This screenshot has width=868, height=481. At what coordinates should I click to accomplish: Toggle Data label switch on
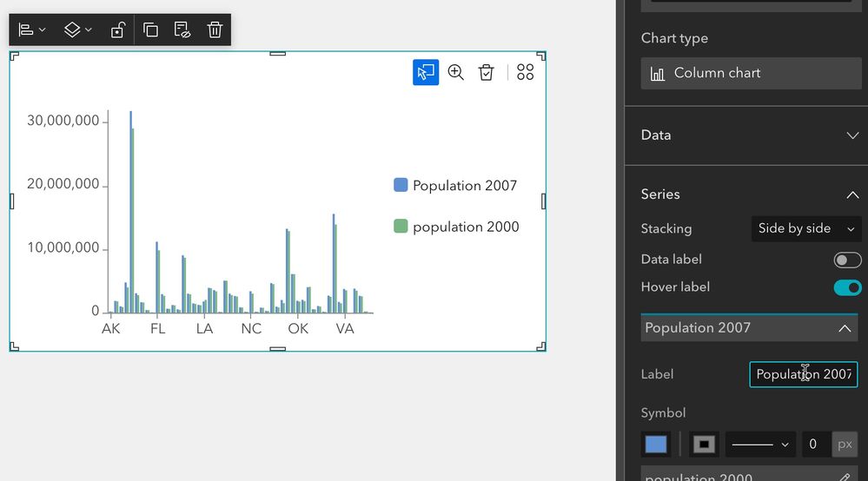tap(847, 260)
